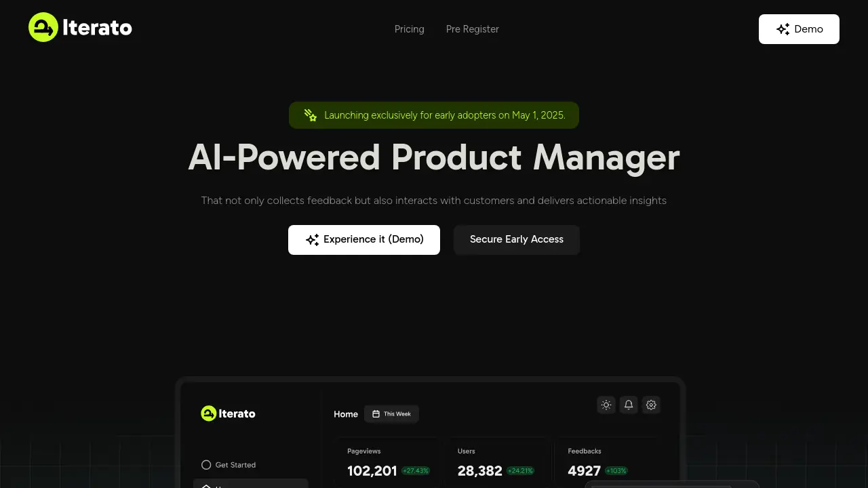Viewport: 868px width, 488px height.
Task: Click the sparkle icon on Experience it button
Action: pyautogui.click(x=312, y=240)
